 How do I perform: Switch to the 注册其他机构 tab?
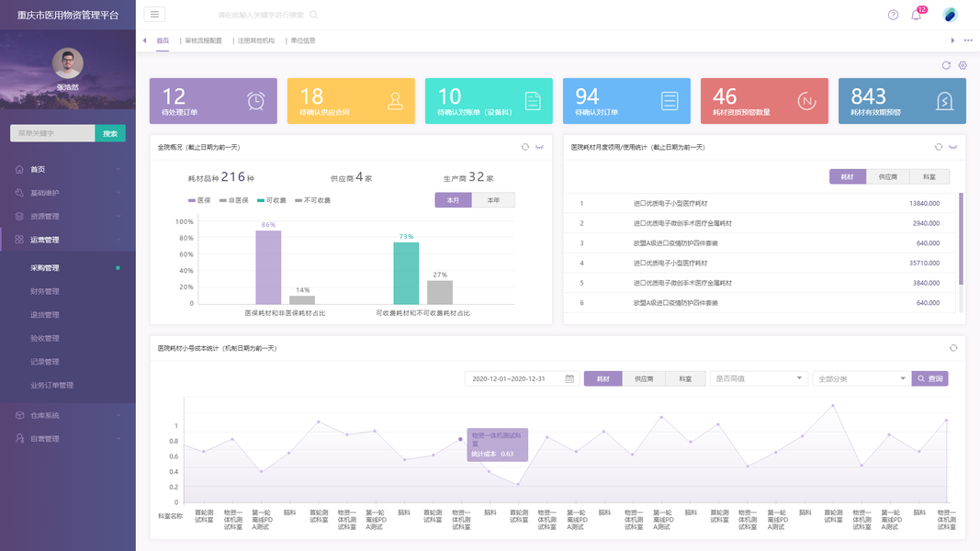click(x=256, y=40)
